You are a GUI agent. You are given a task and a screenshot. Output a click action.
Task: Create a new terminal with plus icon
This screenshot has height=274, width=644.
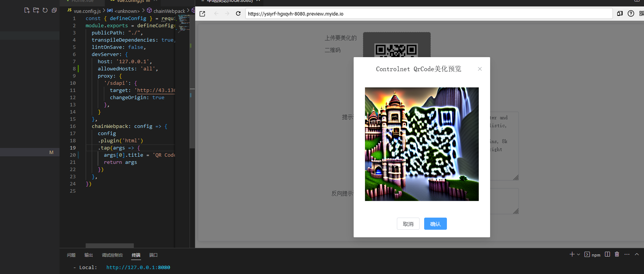point(572,254)
